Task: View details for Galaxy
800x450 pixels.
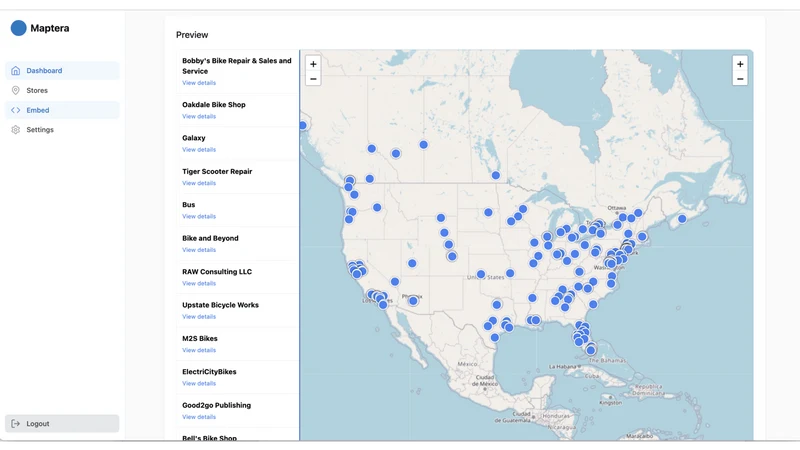Action: click(199, 149)
